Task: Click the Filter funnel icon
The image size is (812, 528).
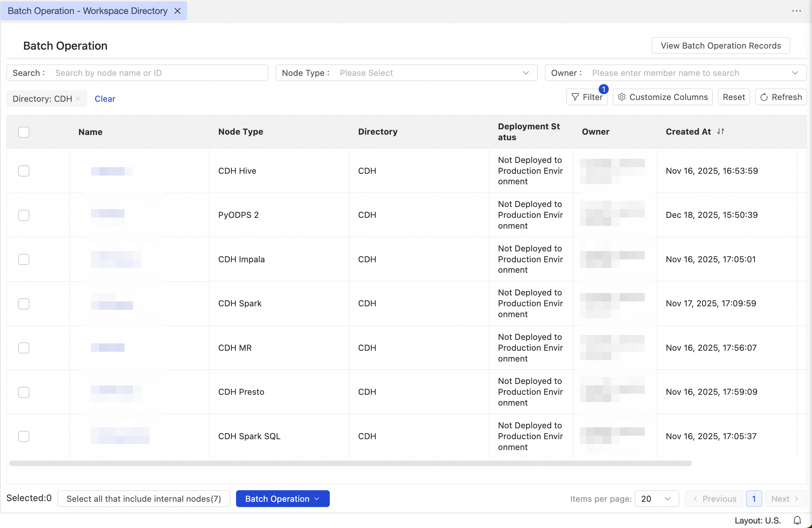Action: (575, 97)
